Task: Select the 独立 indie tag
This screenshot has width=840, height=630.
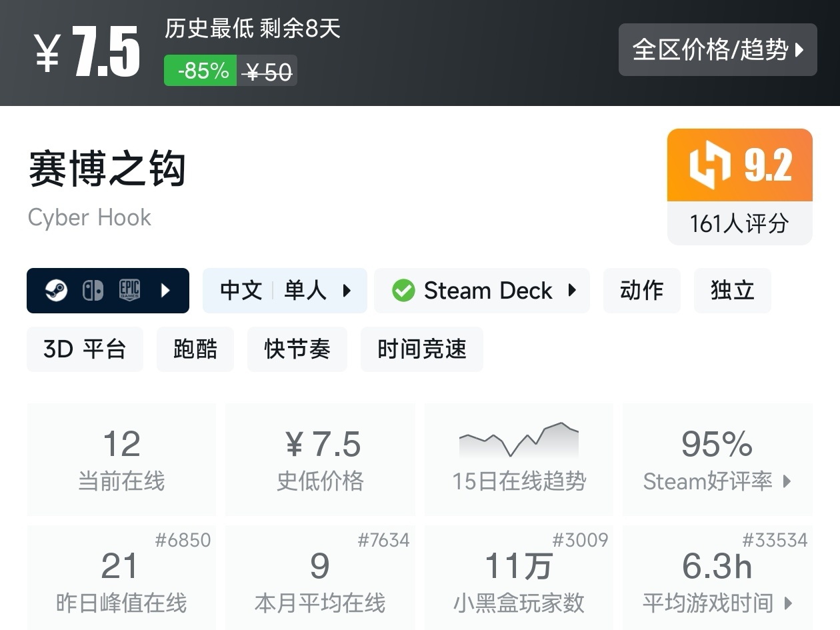Action: (x=732, y=291)
